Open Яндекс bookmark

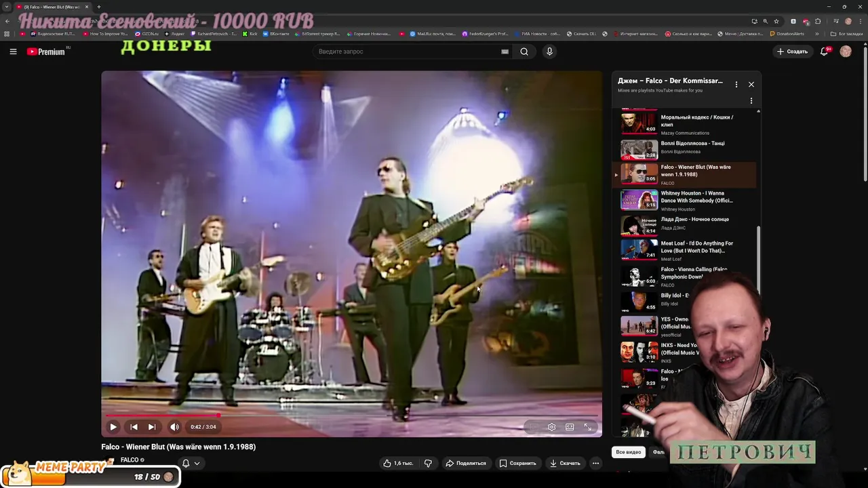(174, 33)
